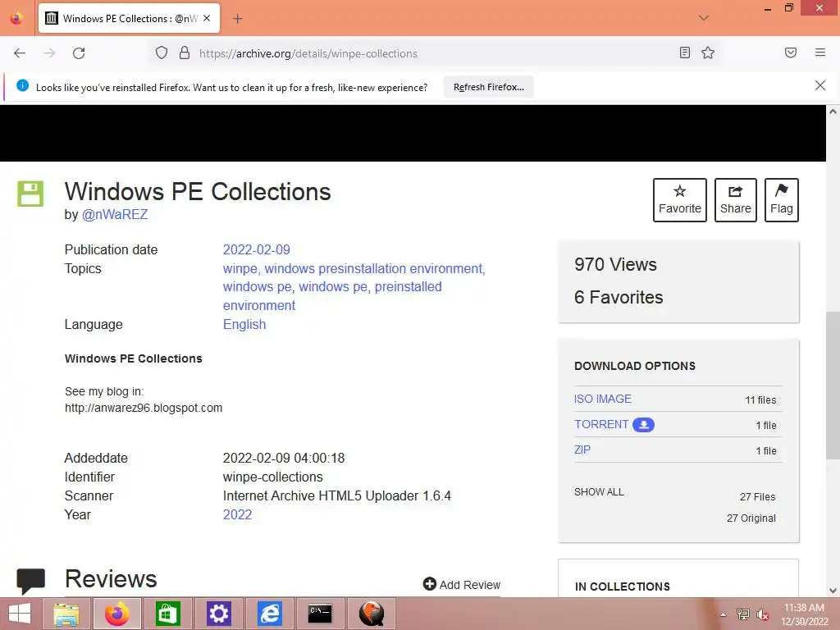Expand the ISO IMAGE download option
Viewport: 840px width, 630px height.
pos(603,399)
